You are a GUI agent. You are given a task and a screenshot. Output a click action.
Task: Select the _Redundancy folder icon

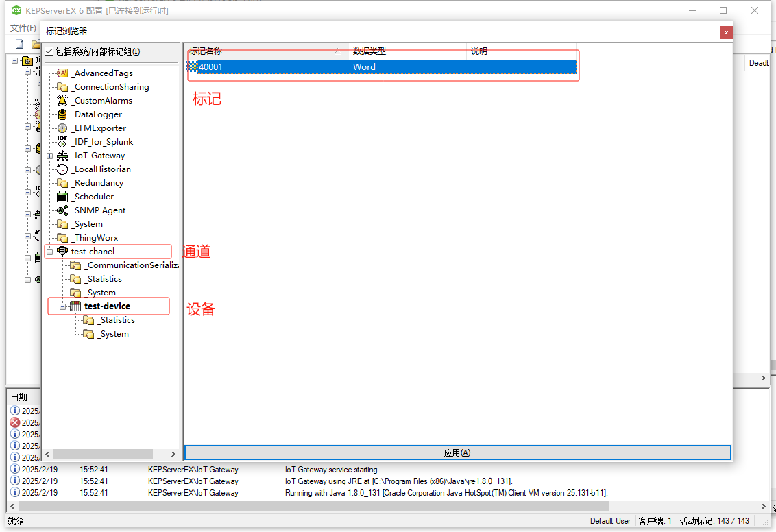coord(62,183)
